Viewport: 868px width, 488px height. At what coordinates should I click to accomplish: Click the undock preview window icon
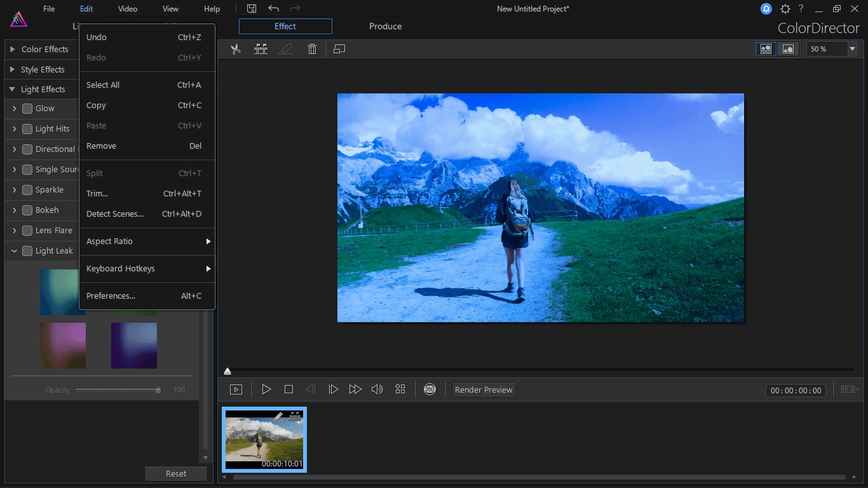[x=339, y=49]
